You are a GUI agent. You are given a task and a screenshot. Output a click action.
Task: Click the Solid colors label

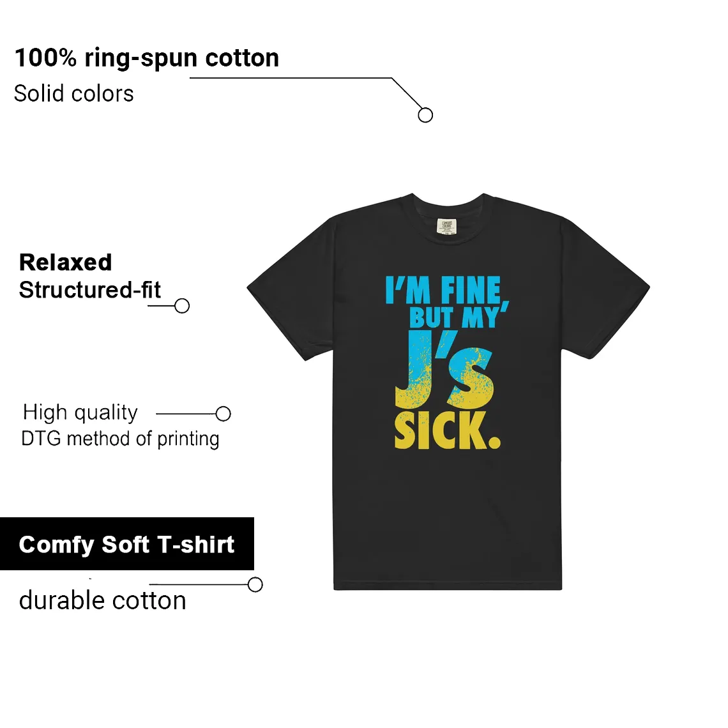tap(74, 93)
